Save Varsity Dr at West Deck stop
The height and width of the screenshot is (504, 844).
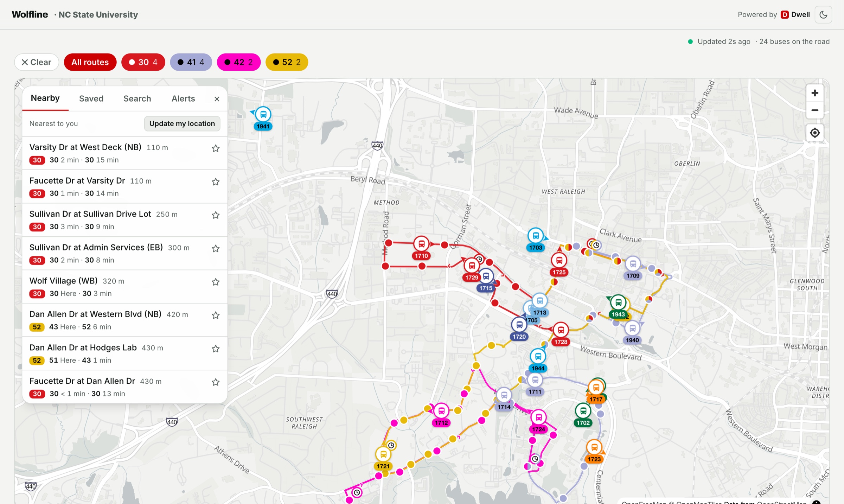(216, 148)
